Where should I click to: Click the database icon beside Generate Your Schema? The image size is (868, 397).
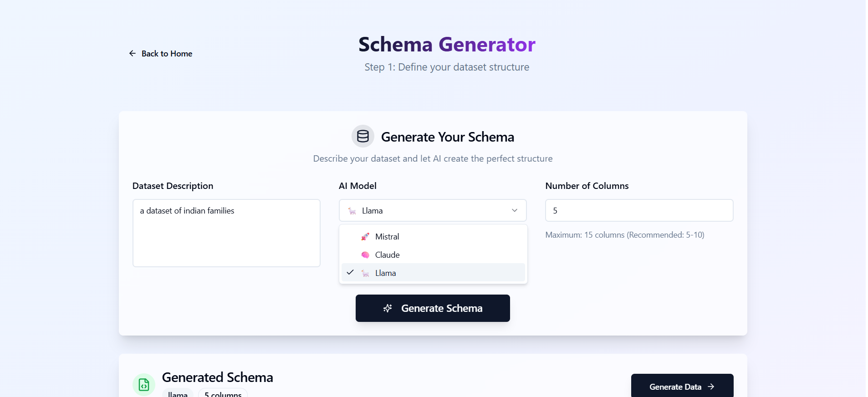[x=363, y=136]
